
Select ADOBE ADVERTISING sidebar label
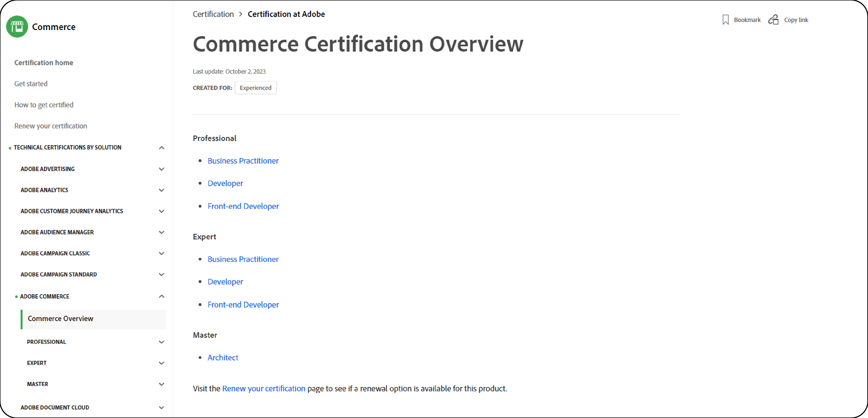coord(47,169)
